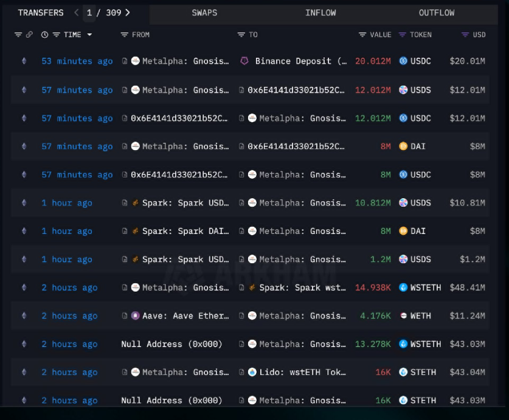Click the contract document icon before Aave
The height and width of the screenshot is (420, 509).
coord(125,316)
